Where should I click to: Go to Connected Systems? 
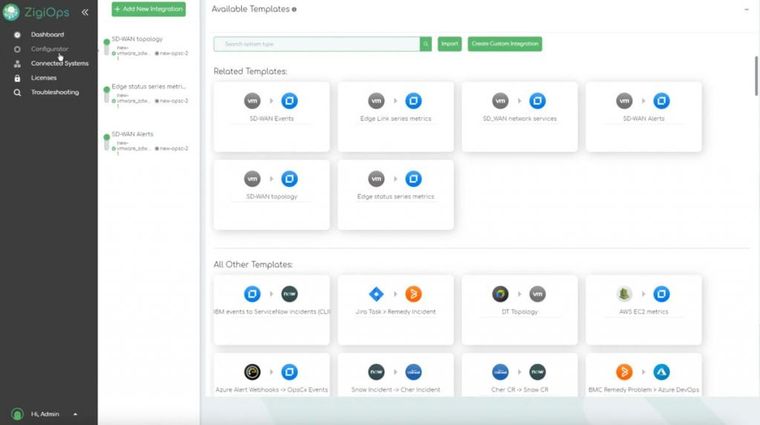60,63
